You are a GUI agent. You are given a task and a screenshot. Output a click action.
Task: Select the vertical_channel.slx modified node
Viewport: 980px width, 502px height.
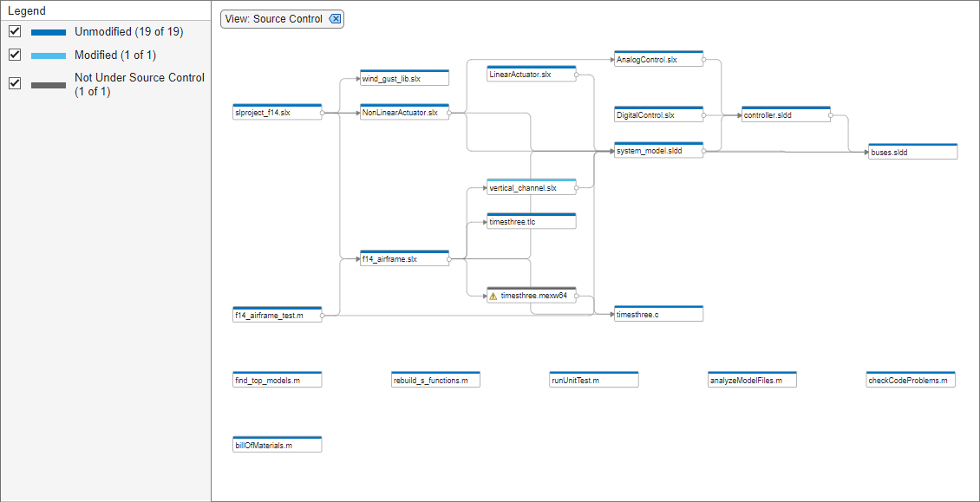pyautogui.click(x=531, y=188)
